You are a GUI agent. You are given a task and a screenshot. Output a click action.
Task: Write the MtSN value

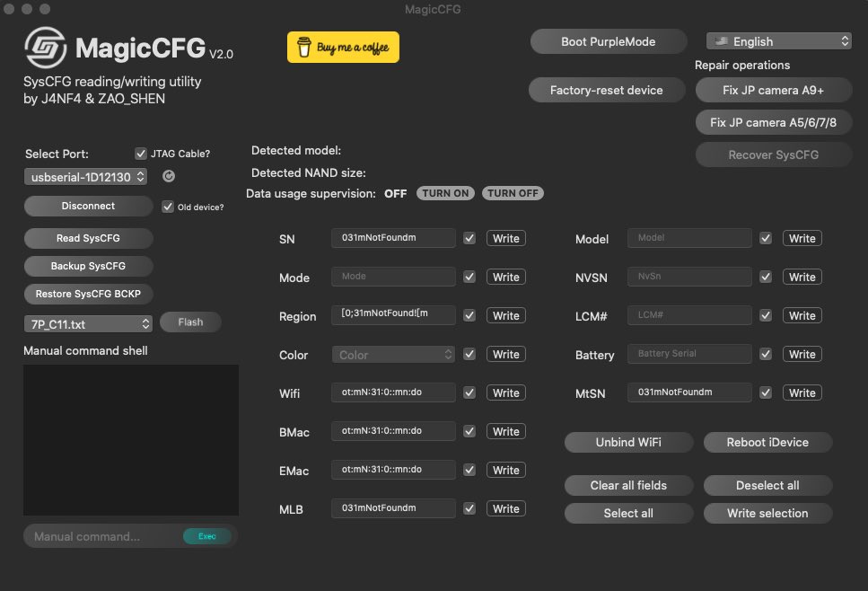[x=802, y=393]
